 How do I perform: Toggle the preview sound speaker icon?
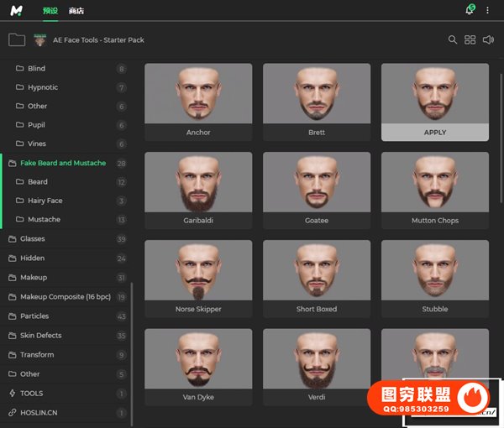click(x=489, y=39)
